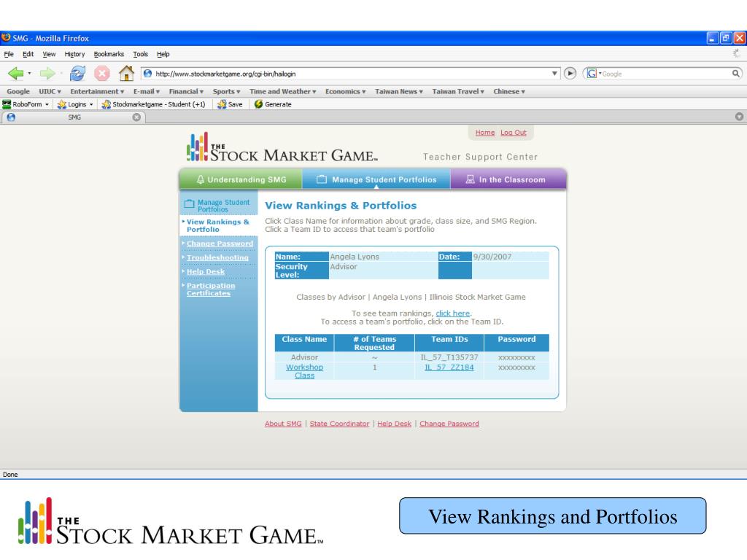This screenshot has height=560, width=747.
Task: Click the date value 9/30/2007
Action: 492,257
